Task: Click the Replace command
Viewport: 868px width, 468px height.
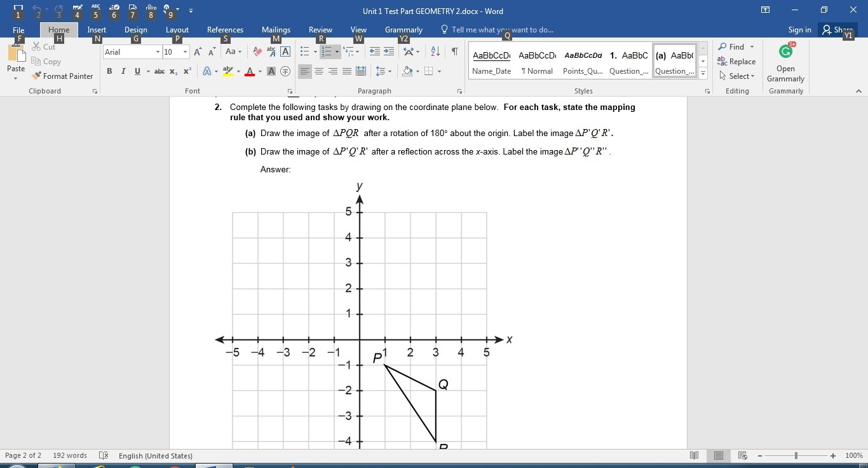Action: click(736, 62)
